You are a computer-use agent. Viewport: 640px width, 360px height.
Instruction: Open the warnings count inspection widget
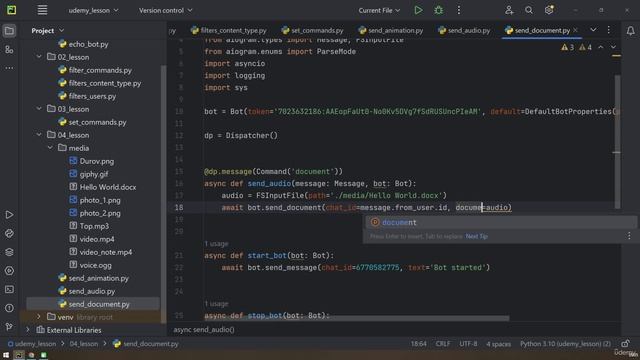[x=576, y=47]
